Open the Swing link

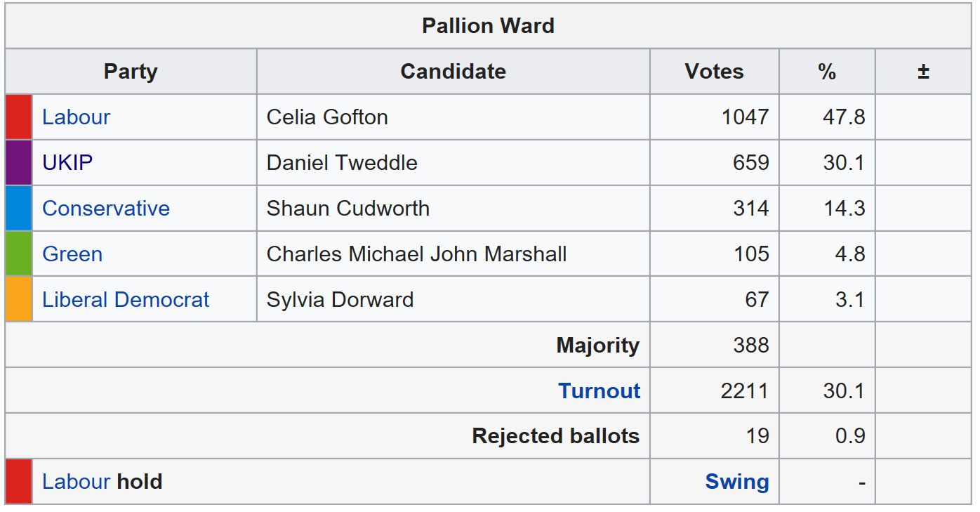click(736, 482)
